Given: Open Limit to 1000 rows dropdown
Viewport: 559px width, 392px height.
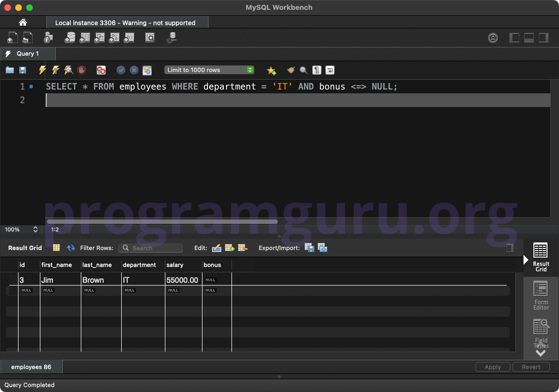Looking at the screenshot, I should tap(209, 70).
